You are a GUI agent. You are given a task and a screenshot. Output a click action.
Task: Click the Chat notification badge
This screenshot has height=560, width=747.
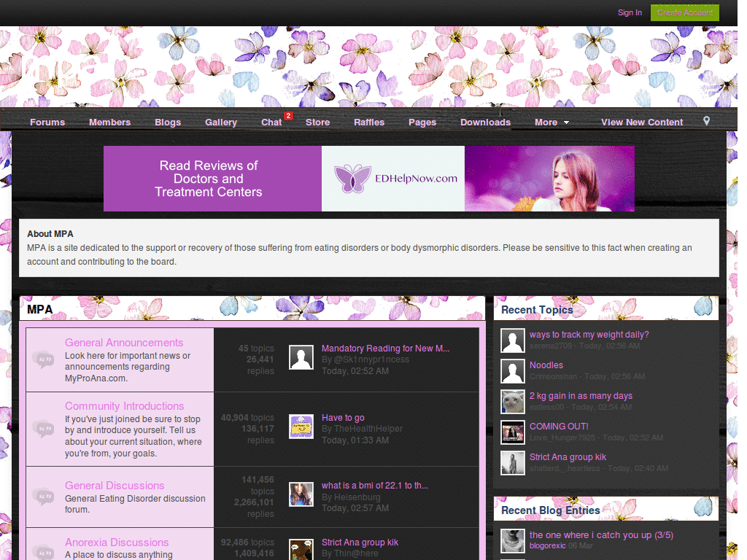(288, 116)
